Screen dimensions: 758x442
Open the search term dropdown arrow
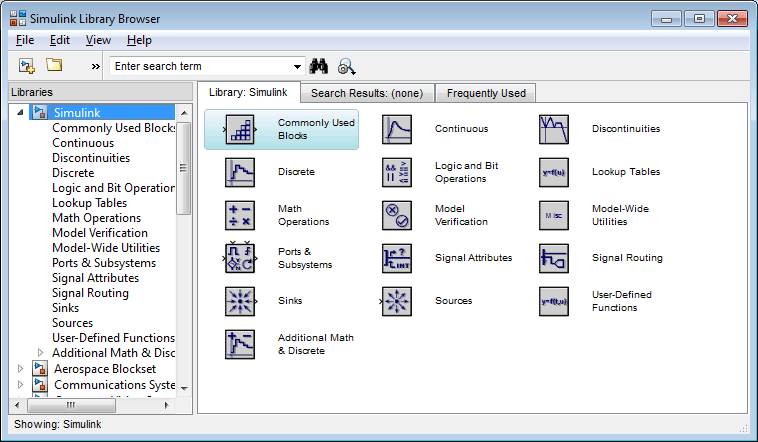point(297,67)
